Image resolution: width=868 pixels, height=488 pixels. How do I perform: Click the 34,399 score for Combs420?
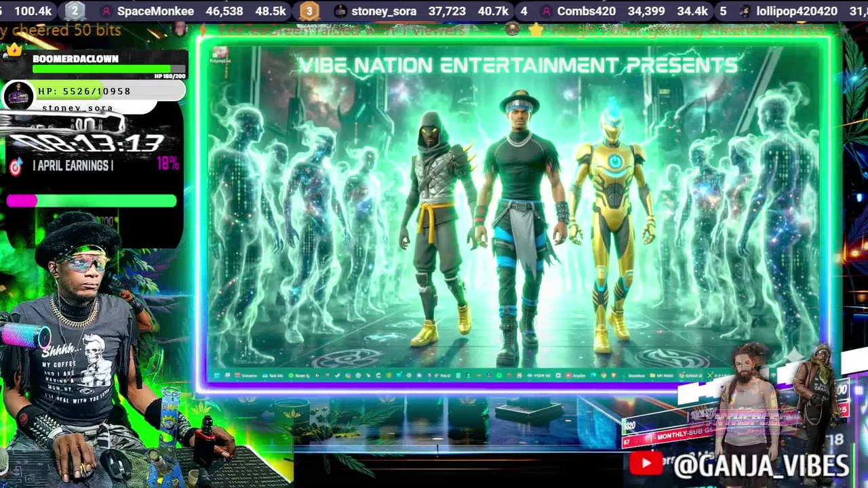[x=646, y=11]
